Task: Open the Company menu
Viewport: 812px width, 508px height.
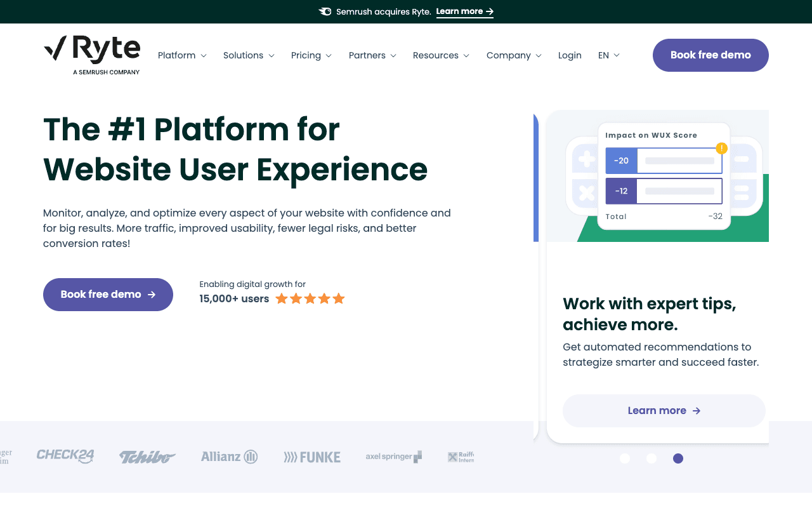Action: 508,55
